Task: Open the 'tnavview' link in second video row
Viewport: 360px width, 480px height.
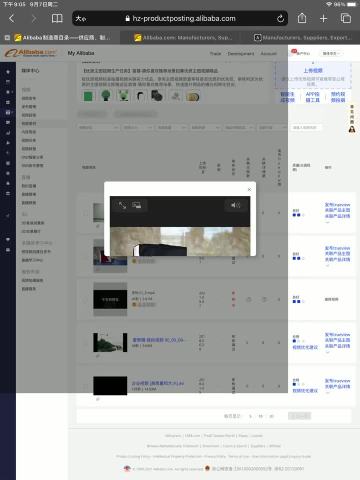Action: (x=337, y=248)
